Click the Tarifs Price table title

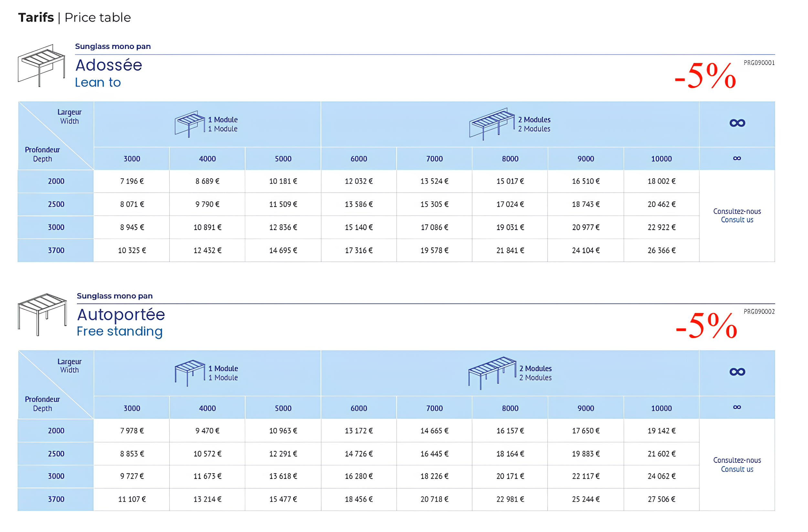tap(74, 18)
